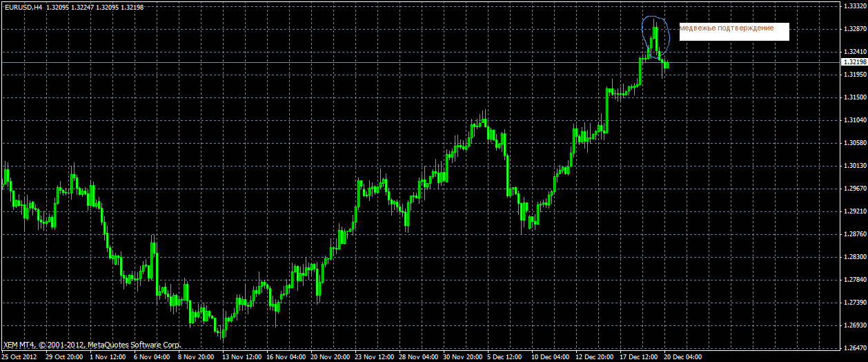Click the 1.27390 price axis label
Viewport: 868px width, 362px height.
[854, 303]
